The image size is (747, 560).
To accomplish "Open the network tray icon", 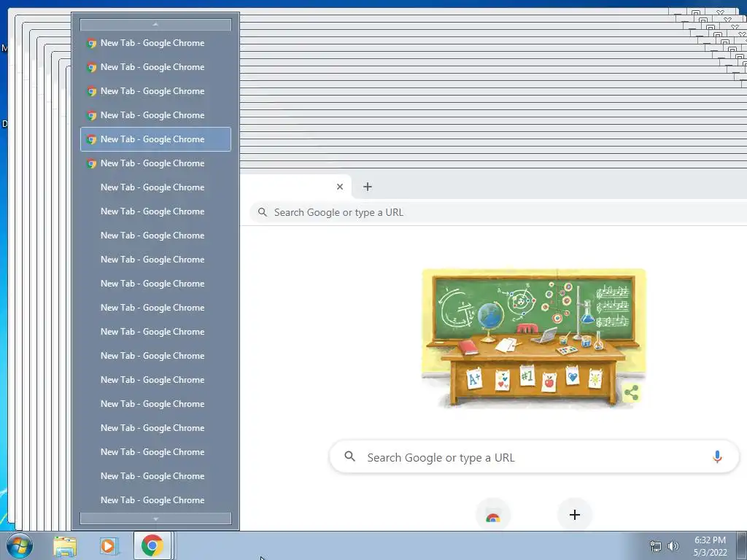I will [656, 546].
